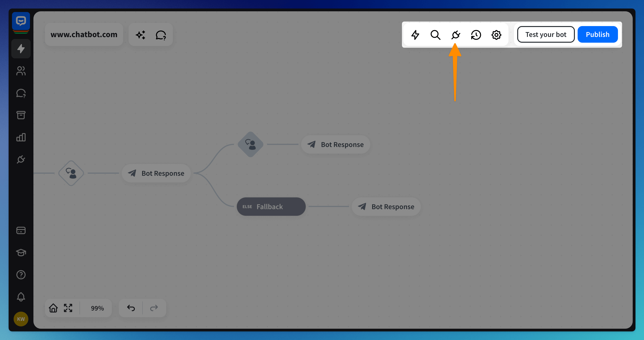Open graduation cap icon in sidebar
The width and height of the screenshot is (644, 340).
[21, 252]
